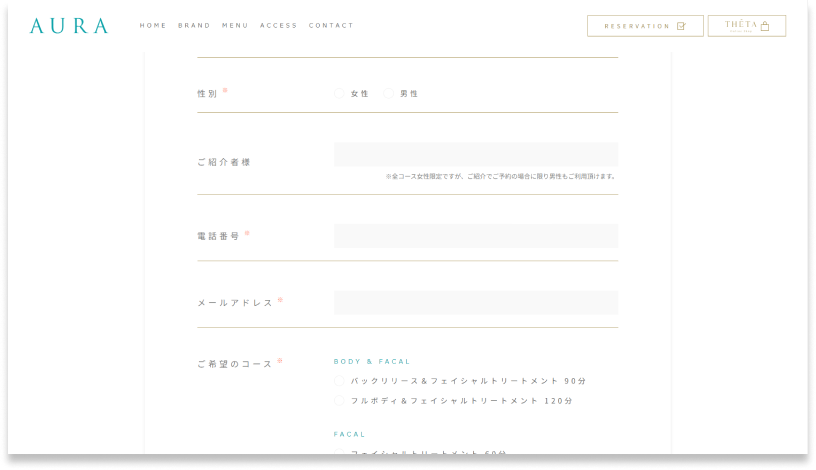This screenshot has height=470, width=816.
Task: Click the pencil icon in the Reservation button
Action: click(681, 26)
